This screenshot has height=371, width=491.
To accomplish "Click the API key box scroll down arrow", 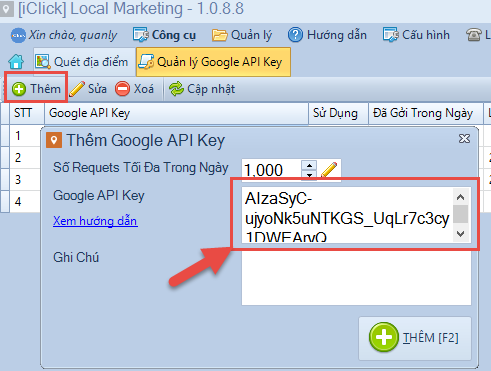I will [461, 234].
